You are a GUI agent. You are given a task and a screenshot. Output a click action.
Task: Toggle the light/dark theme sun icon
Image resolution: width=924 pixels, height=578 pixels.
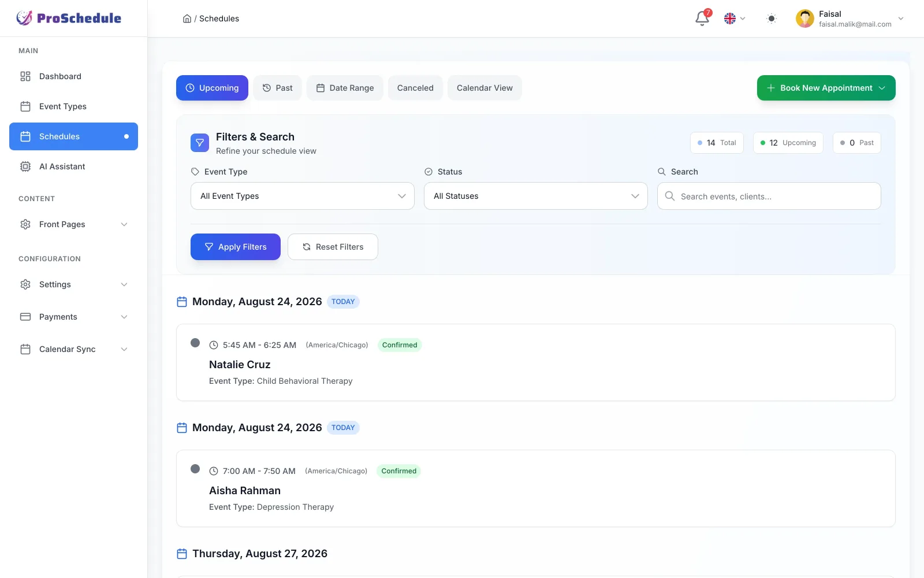point(772,18)
